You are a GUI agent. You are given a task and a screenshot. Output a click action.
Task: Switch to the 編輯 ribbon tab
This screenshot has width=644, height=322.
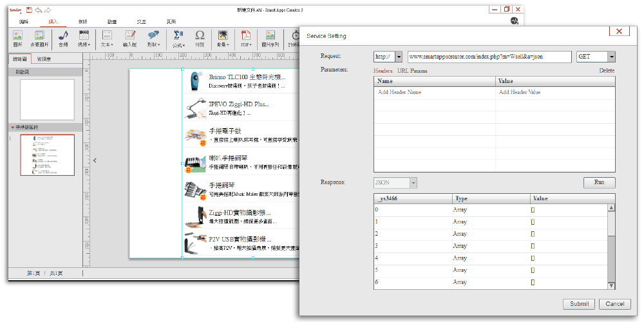[24, 22]
